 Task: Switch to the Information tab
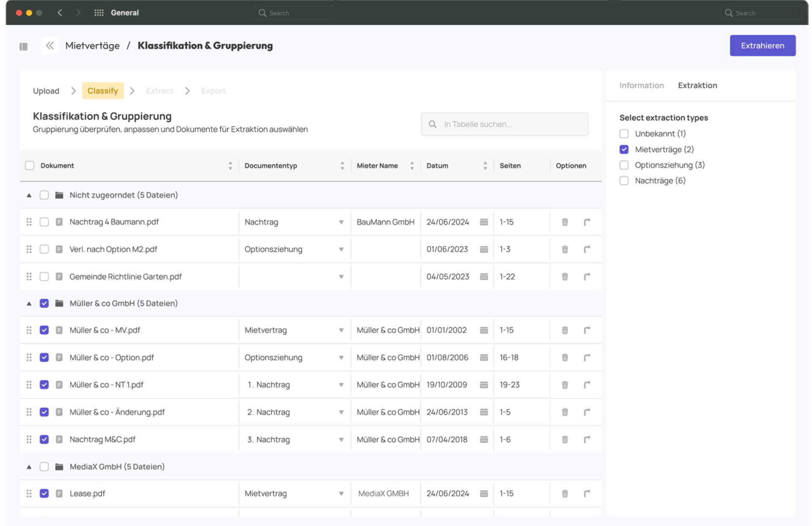641,85
